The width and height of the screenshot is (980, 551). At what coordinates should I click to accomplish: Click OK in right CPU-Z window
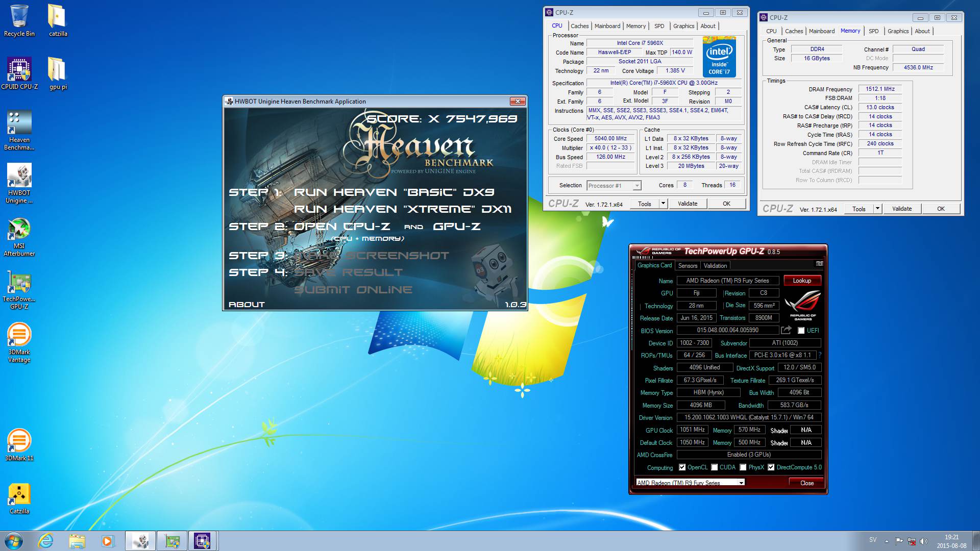941,209
